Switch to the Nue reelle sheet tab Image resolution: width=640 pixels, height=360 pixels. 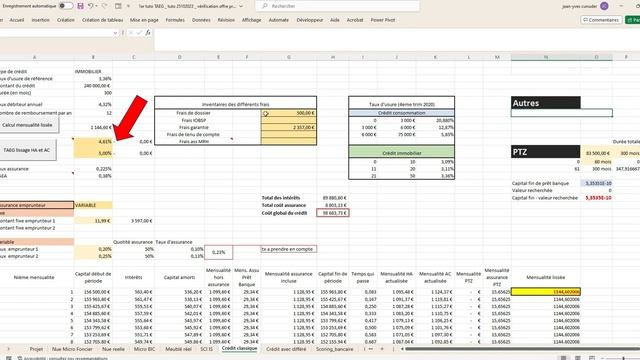113,349
